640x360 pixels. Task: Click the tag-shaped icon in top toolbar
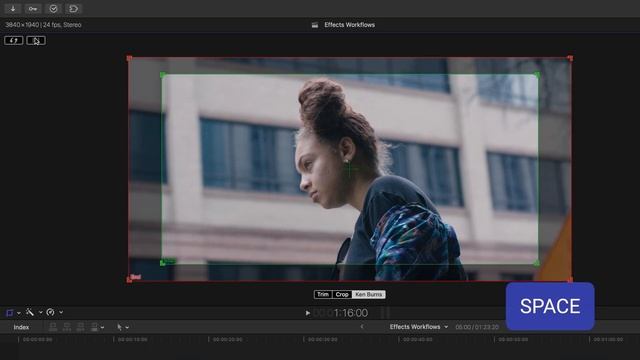pyautogui.click(x=73, y=9)
